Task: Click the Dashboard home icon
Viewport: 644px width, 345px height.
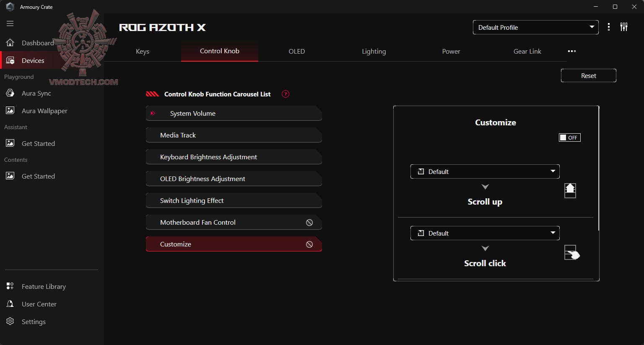Action: click(10, 43)
